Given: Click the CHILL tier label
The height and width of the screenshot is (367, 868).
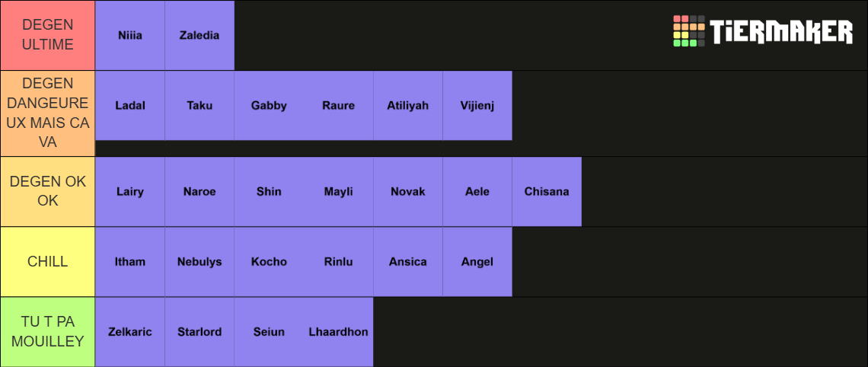Looking at the screenshot, I should point(48,262).
